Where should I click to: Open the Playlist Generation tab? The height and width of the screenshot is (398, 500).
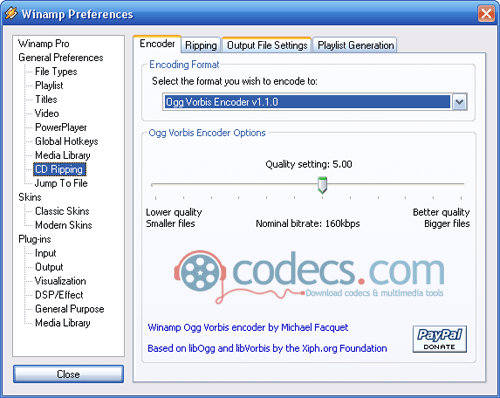(x=355, y=45)
